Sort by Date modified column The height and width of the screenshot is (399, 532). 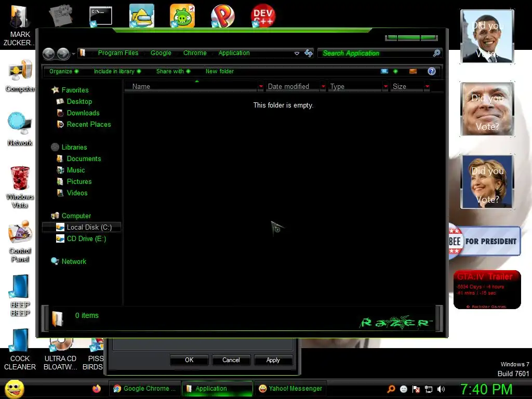click(x=292, y=87)
